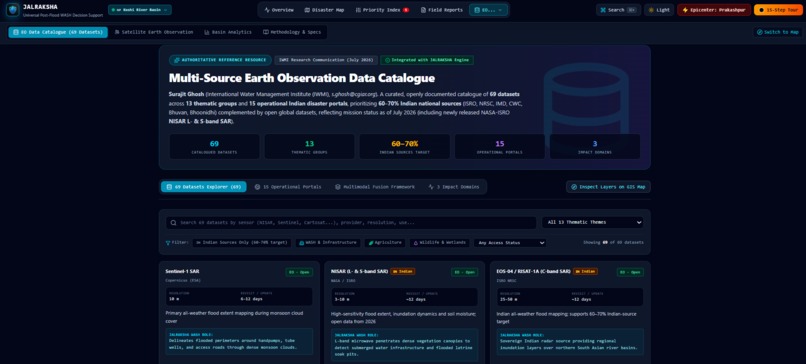The image size is (806, 364).
Task: Select the EO Data Catalogue (69 Datasets) subtab
Action: coord(58,32)
